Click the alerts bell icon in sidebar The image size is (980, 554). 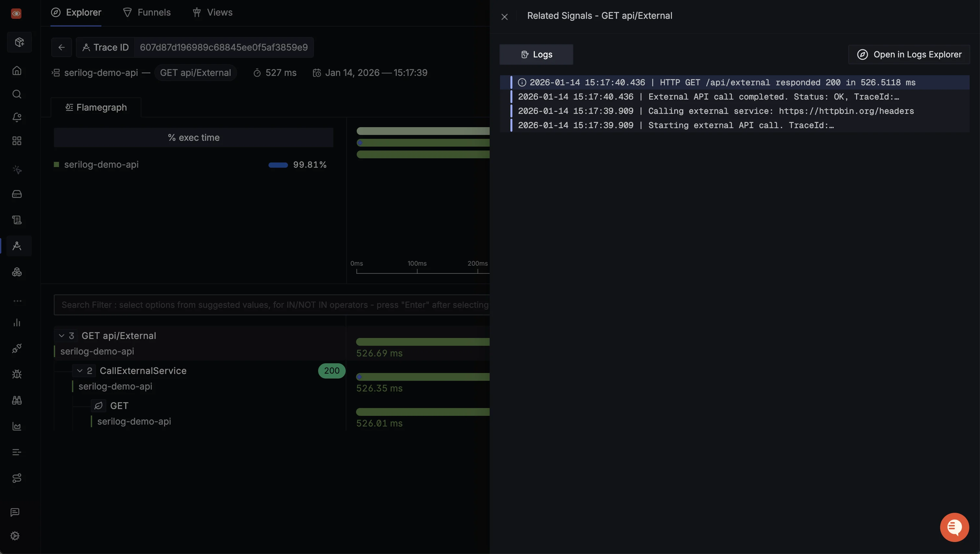coord(17,117)
